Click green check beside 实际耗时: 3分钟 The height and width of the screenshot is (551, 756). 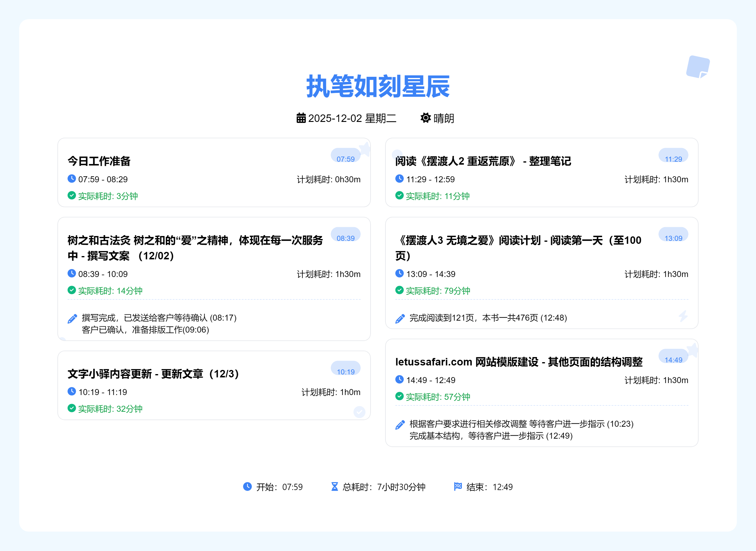pyautogui.click(x=72, y=195)
